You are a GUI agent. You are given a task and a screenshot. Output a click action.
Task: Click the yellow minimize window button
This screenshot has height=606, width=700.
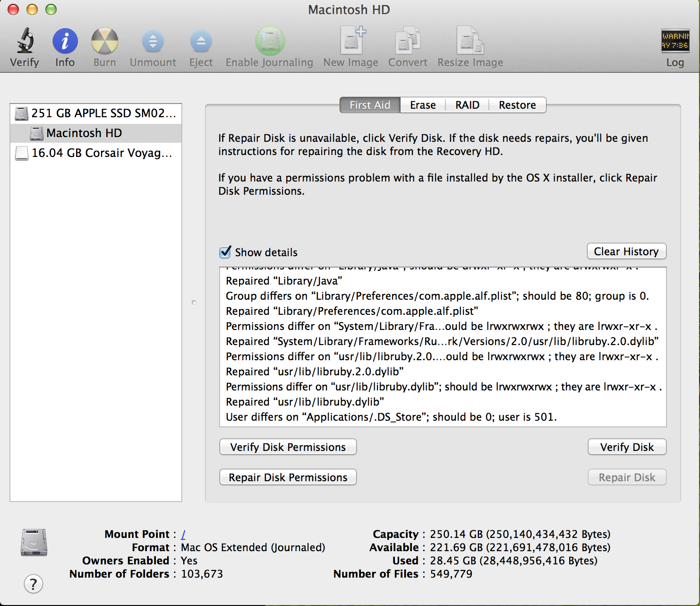pos(32,9)
